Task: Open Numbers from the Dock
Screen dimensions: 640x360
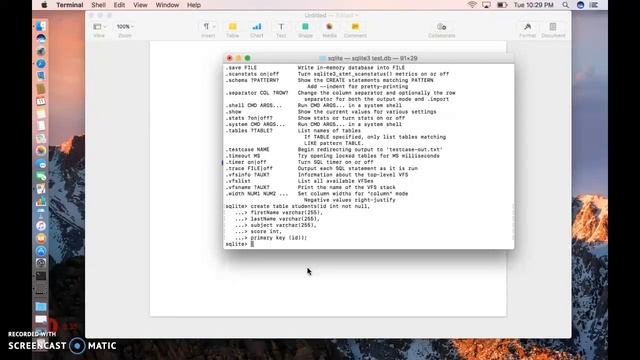Action: tap(41, 201)
